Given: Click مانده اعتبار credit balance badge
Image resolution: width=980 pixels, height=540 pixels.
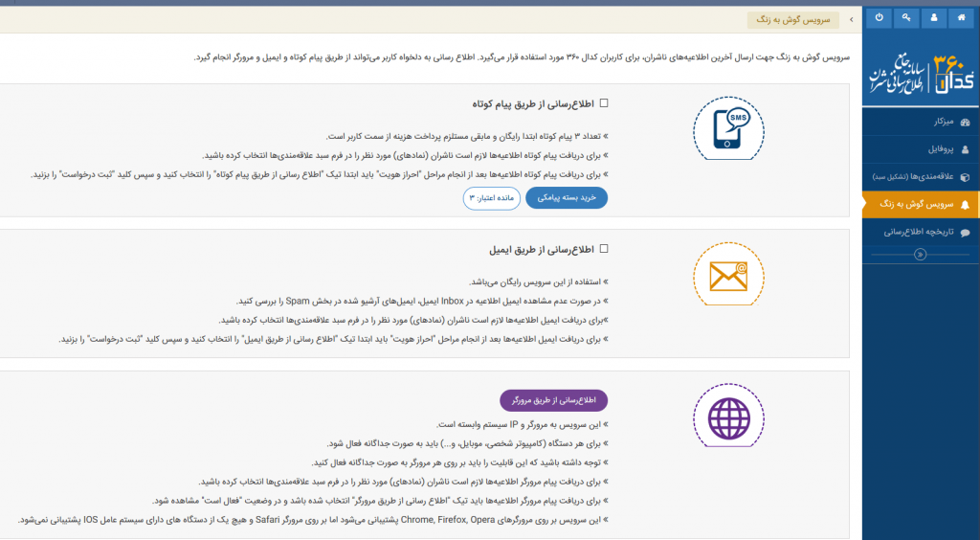Looking at the screenshot, I should (x=492, y=197).
